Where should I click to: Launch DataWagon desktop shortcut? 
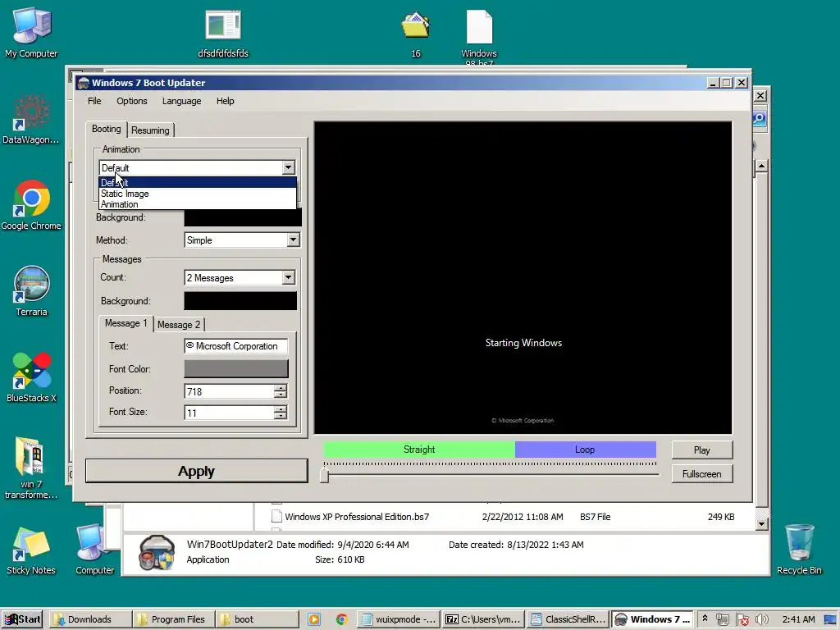(31, 119)
